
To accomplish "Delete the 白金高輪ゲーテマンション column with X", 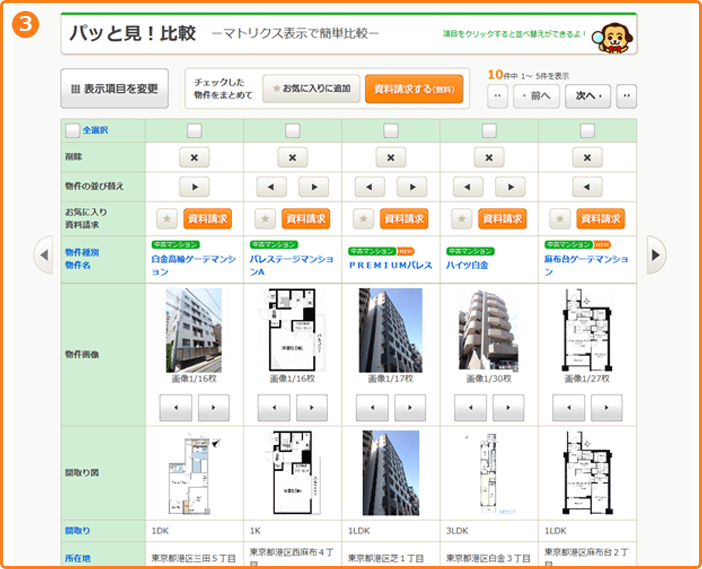I will (194, 158).
